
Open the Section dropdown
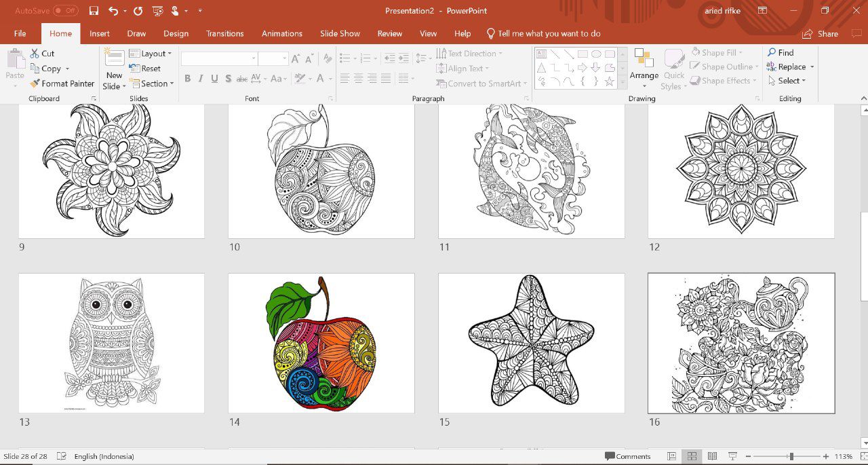point(152,83)
